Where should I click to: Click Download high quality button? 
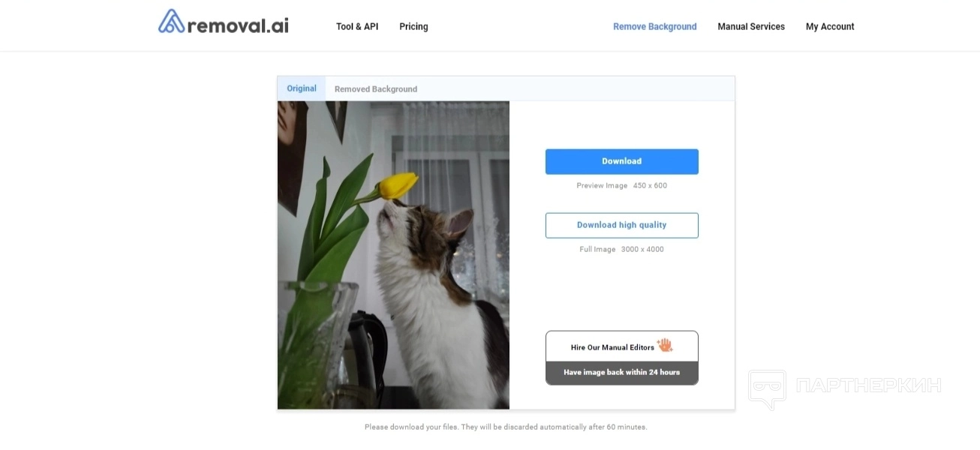(x=622, y=225)
